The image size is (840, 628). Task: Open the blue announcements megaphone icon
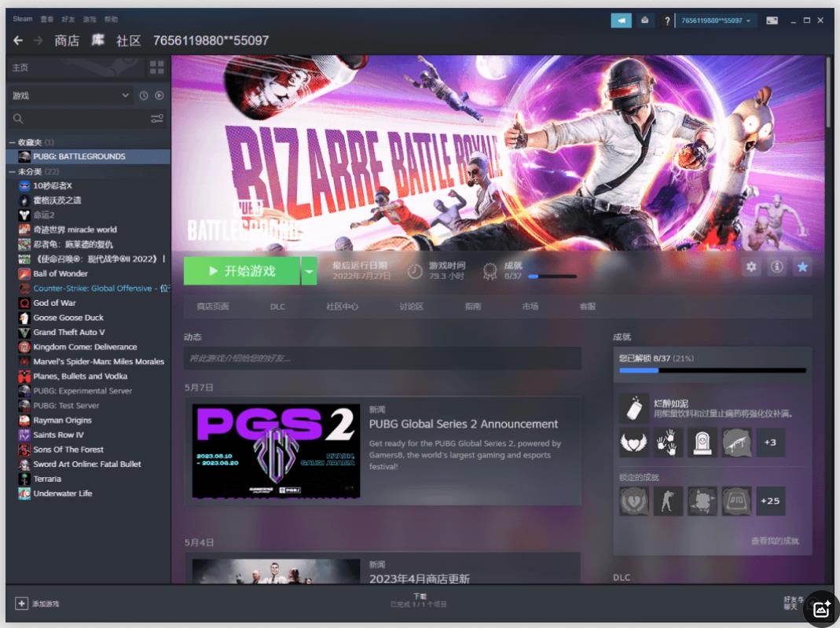click(x=621, y=20)
